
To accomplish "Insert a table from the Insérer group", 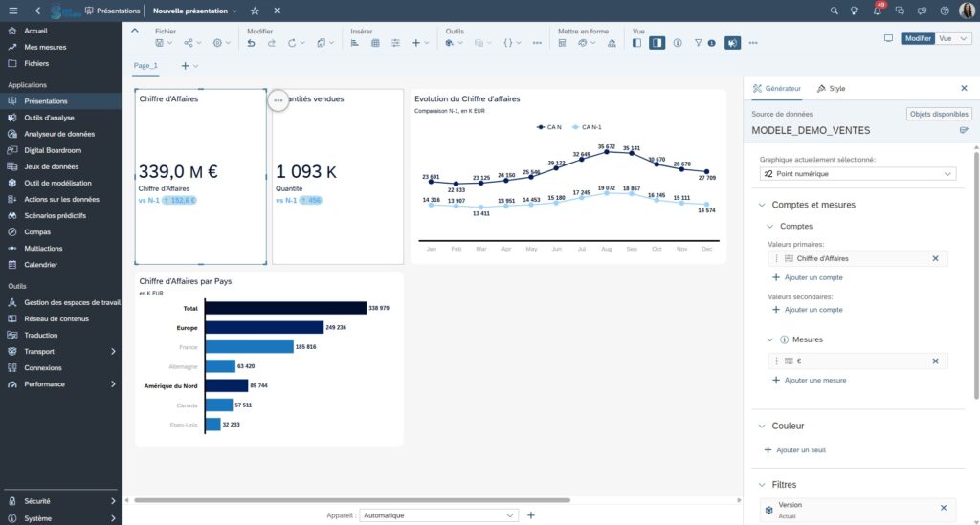I will pyautogui.click(x=376, y=43).
